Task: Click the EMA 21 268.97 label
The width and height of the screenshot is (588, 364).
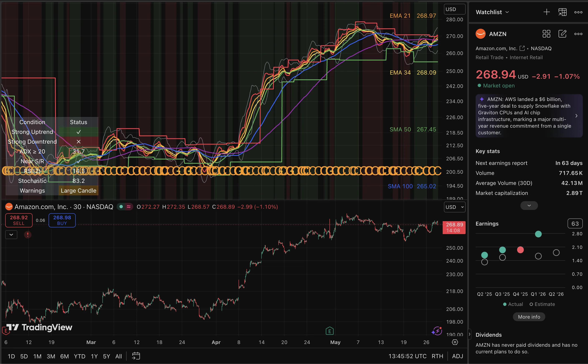Action: tap(413, 16)
